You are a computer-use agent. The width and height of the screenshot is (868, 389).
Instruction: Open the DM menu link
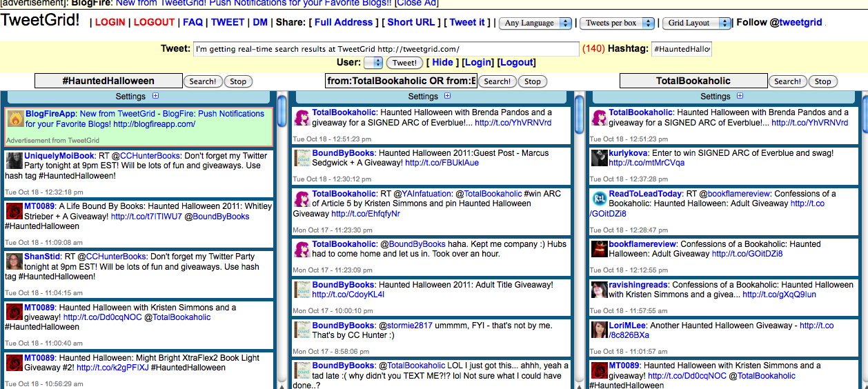click(x=260, y=22)
